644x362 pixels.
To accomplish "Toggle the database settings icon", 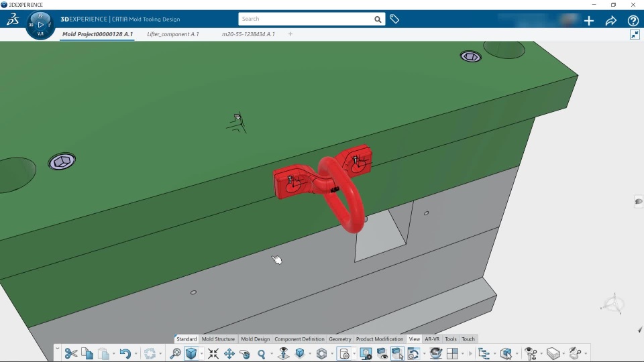I will (x=344, y=353).
